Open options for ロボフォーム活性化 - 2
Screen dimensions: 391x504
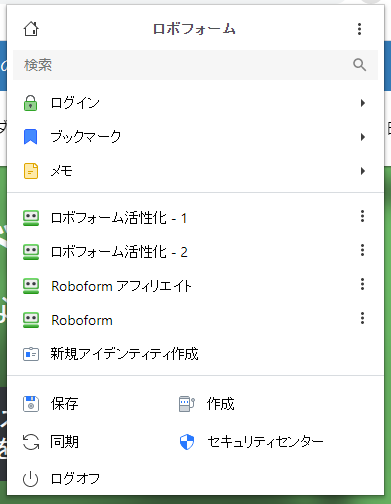pos(362,250)
